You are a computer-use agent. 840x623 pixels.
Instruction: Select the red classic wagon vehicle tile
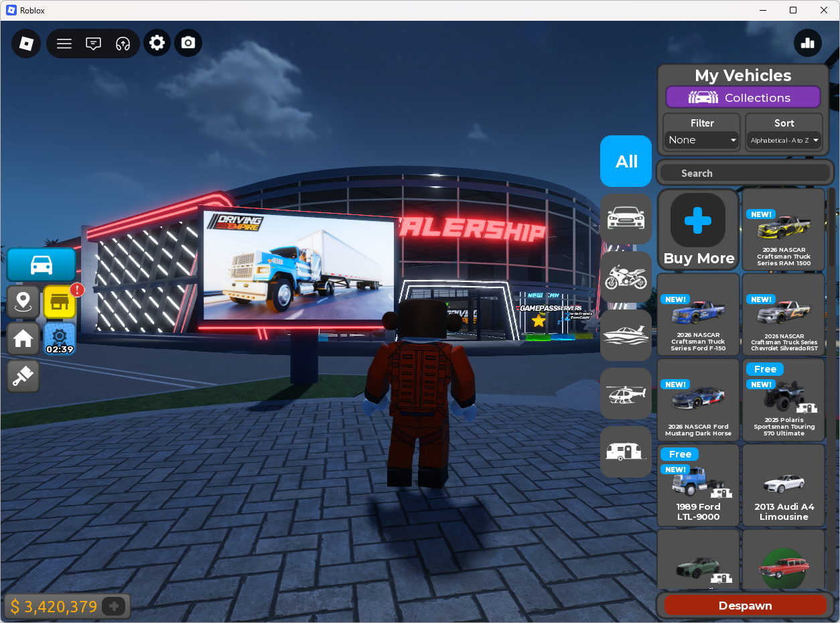coord(784,560)
